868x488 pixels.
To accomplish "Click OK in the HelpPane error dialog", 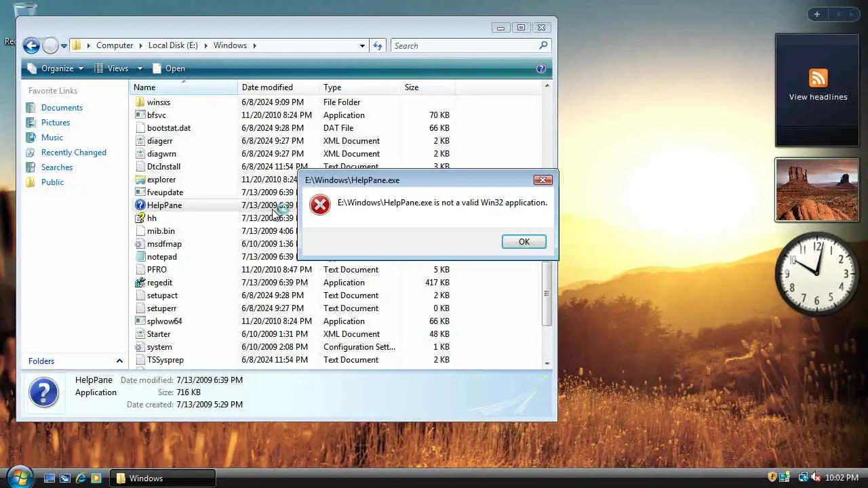I will tap(524, 242).
